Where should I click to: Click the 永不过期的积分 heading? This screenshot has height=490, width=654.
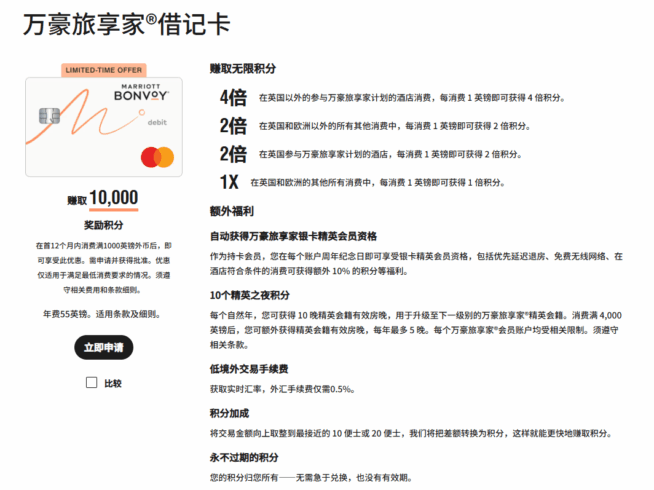coord(245,457)
